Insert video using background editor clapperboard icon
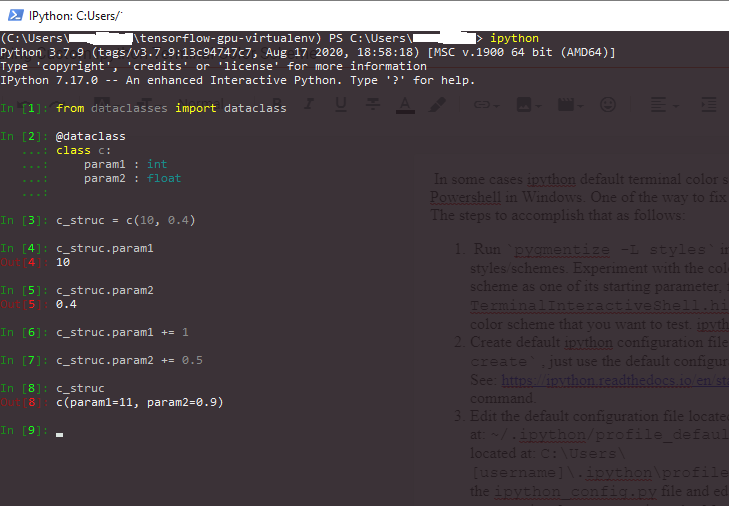The height and width of the screenshot is (506, 729). point(566,105)
